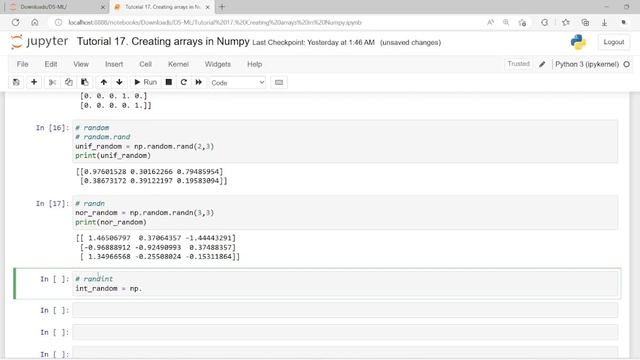Restart kernel and run all cells icon

tap(199, 82)
